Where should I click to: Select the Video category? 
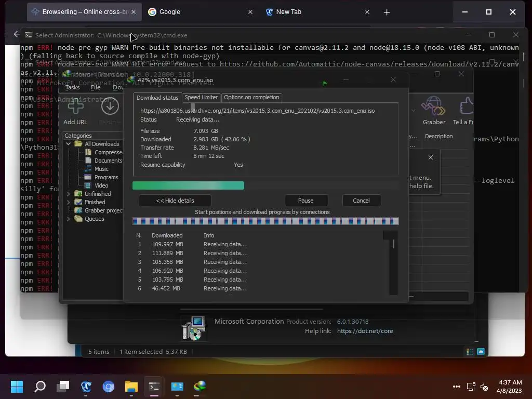click(101, 185)
